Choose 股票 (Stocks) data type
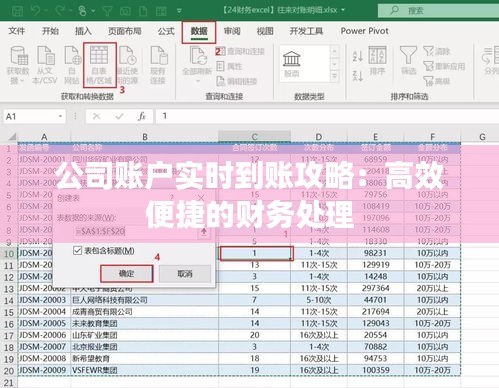Screen dimensions: 499x388 point(292,64)
